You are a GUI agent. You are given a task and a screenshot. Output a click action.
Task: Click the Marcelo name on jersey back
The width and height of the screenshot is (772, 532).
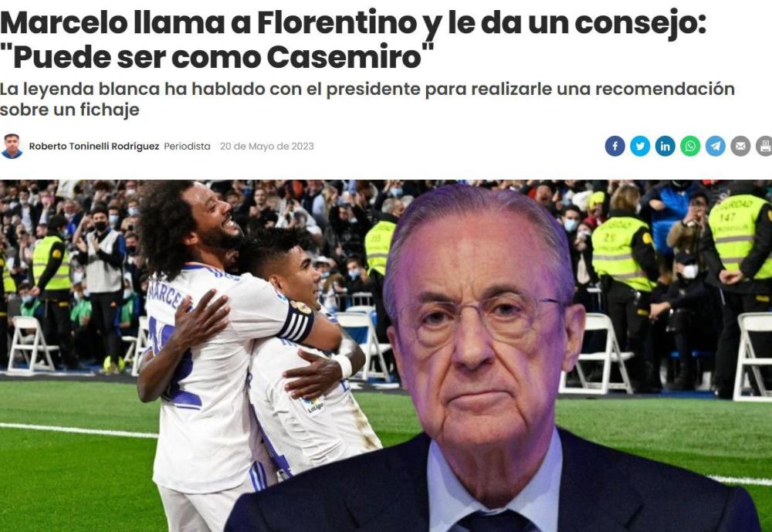pos(165,296)
